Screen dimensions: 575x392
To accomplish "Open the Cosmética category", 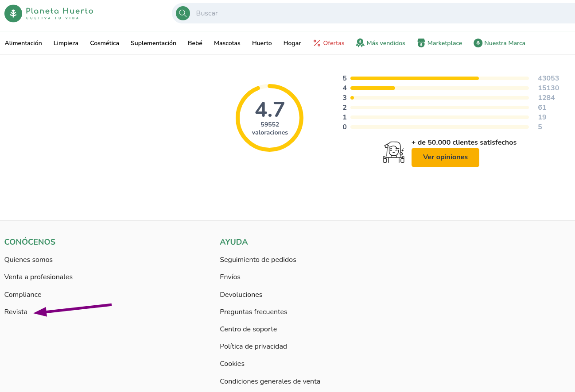I will point(105,43).
